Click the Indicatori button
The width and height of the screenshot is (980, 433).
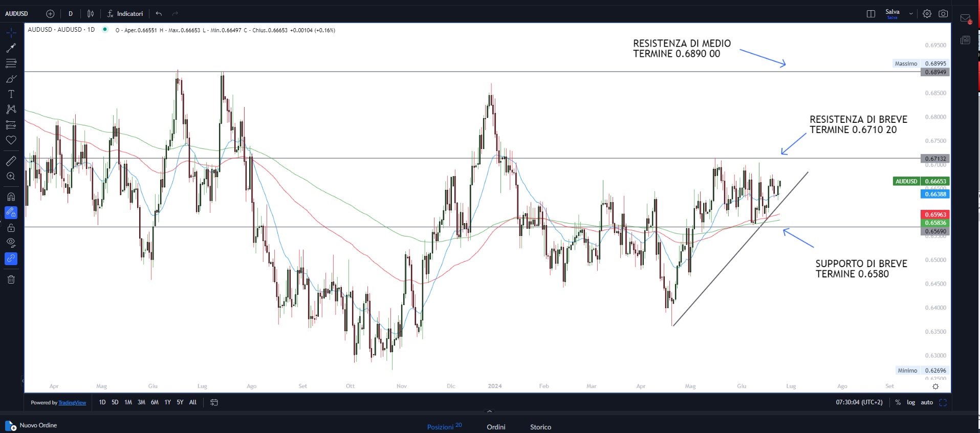tap(125, 14)
